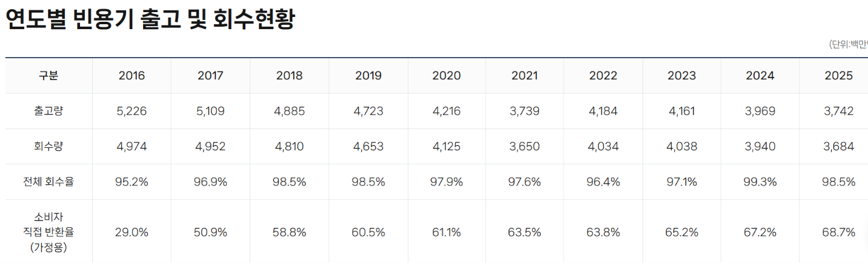Click the 단위 unit note text
This screenshot has height=263, width=868.
[x=848, y=44]
